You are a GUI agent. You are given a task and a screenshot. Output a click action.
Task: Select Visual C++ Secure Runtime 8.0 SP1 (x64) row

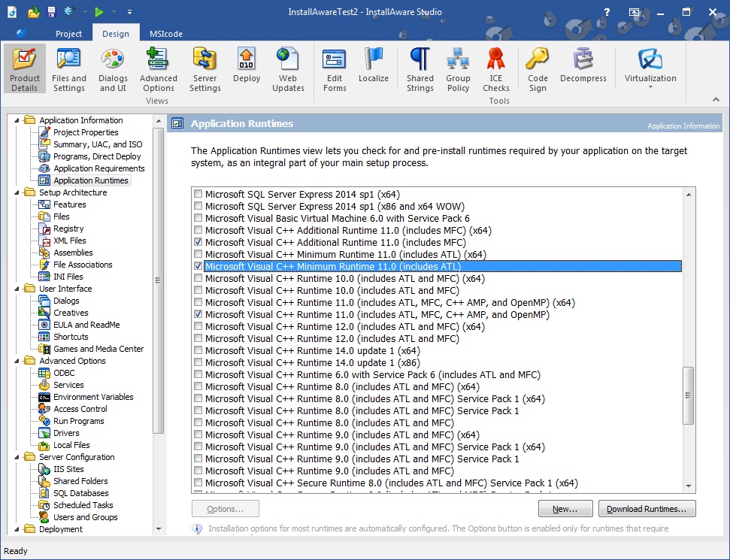pos(391,483)
